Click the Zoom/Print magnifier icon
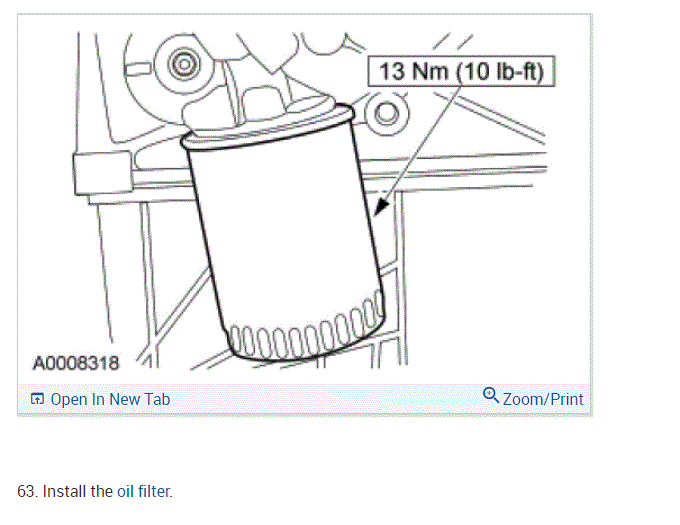This screenshot has height=525, width=680. [490, 395]
